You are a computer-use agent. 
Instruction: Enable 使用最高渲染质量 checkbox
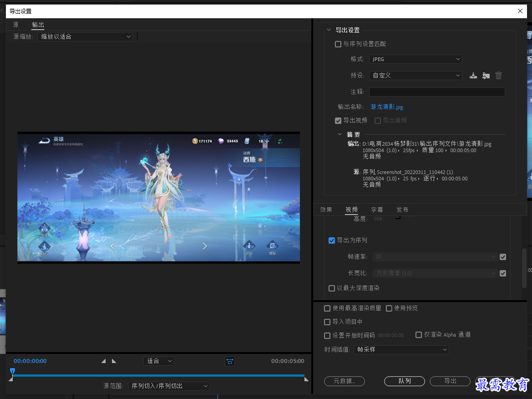point(327,308)
